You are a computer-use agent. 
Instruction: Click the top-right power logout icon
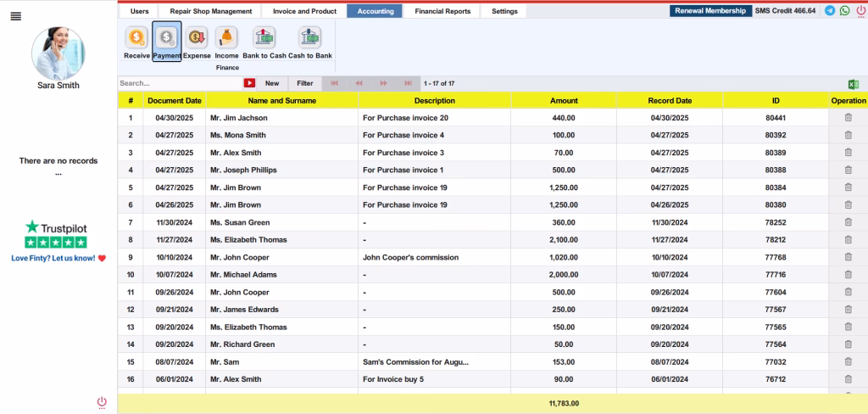860,11
